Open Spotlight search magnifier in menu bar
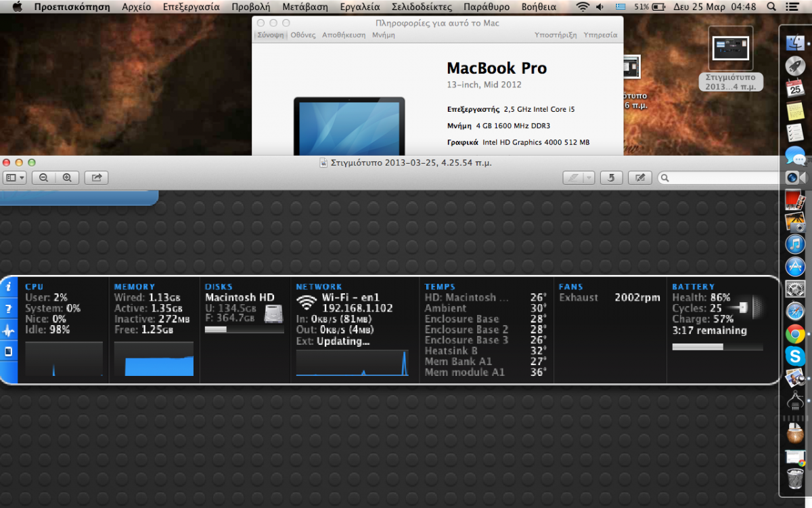This screenshot has height=508, width=812. coord(772,7)
